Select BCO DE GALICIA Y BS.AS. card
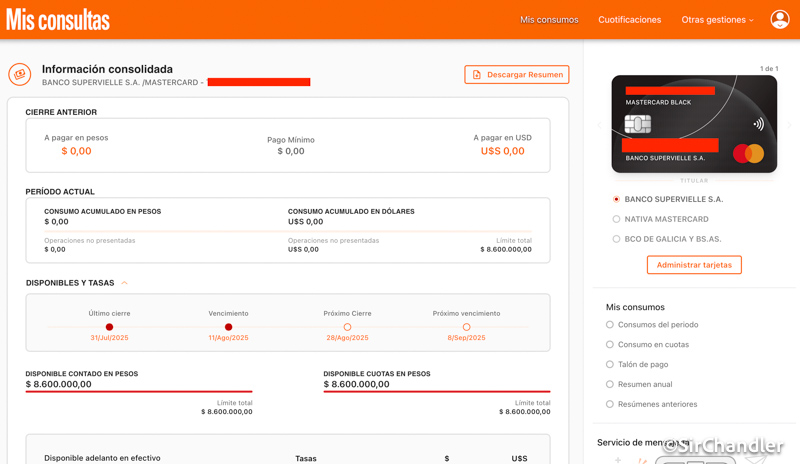Screen dimensions: 800x464 (x=616, y=239)
